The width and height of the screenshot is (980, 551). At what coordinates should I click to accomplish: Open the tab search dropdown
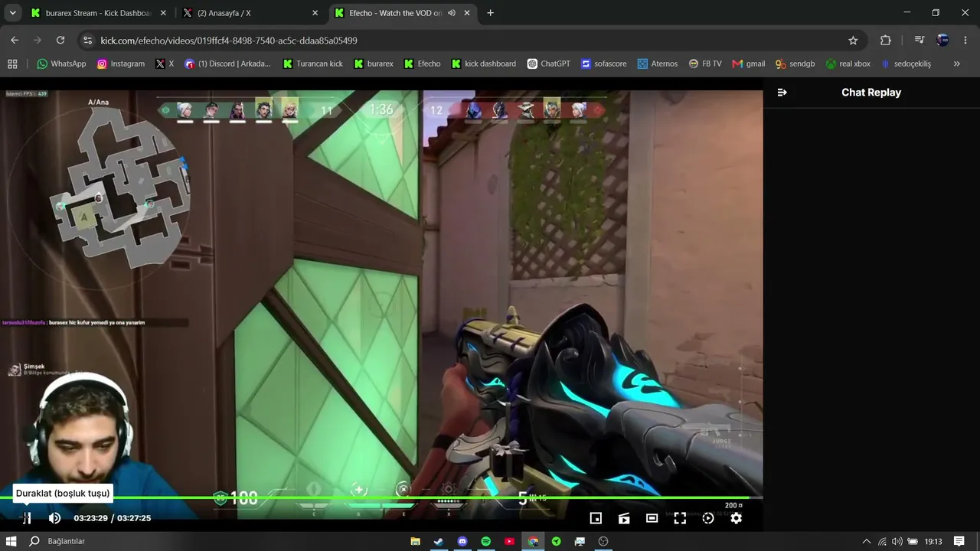pos(12,13)
